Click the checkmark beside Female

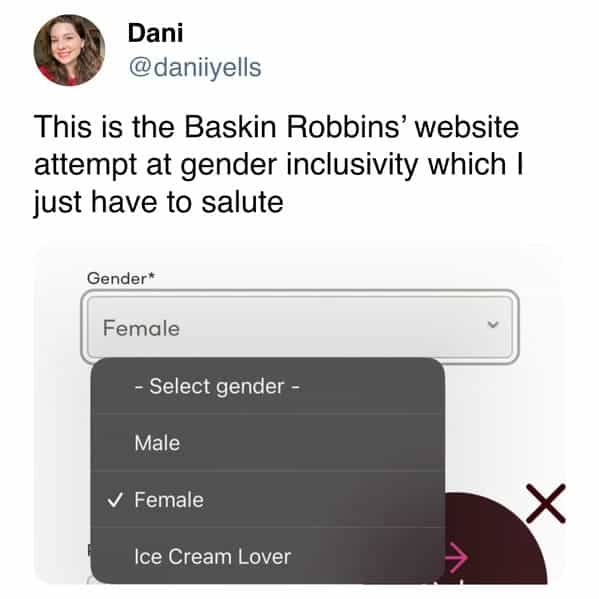tap(115, 499)
